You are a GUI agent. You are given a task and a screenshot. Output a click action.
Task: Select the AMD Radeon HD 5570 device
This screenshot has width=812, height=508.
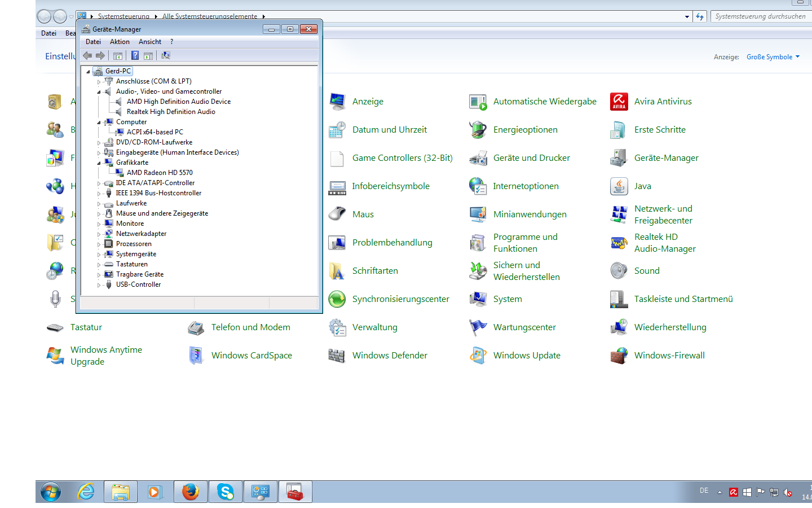coord(160,173)
